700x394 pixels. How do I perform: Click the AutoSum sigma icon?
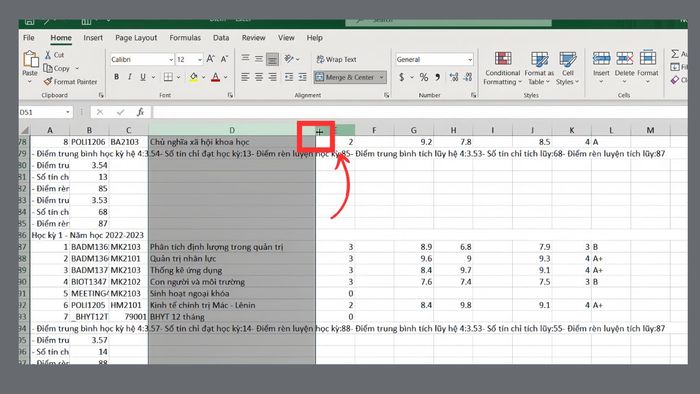point(675,54)
